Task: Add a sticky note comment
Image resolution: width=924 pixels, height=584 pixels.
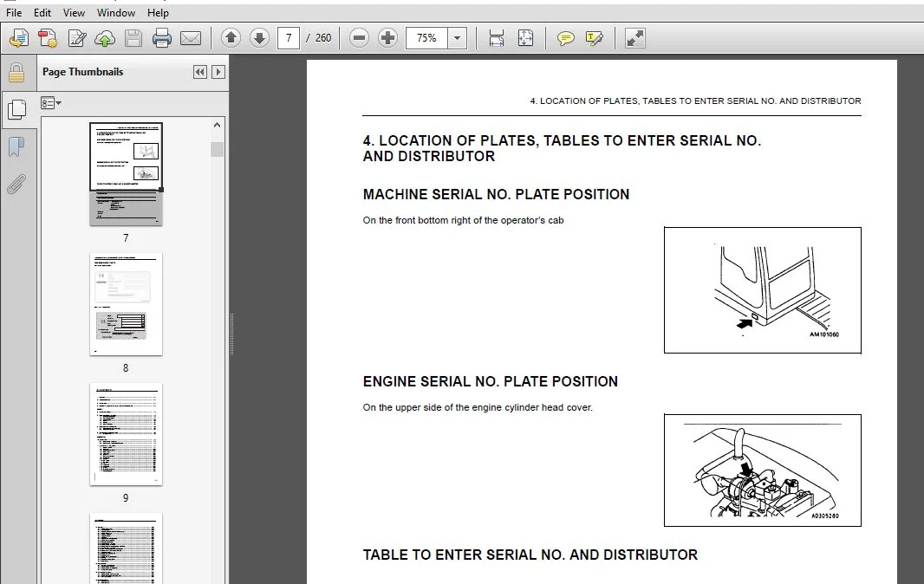Action: pyautogui.click(x=565, y=38)
